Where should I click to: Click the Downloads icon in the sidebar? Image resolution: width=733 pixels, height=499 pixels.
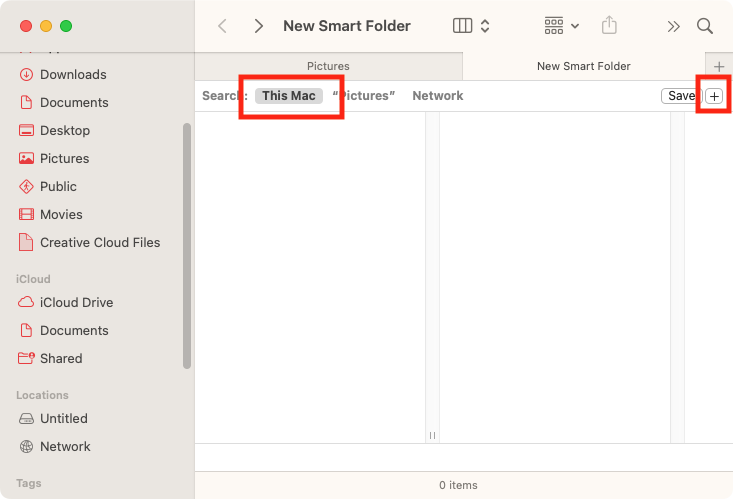(26, 74)
